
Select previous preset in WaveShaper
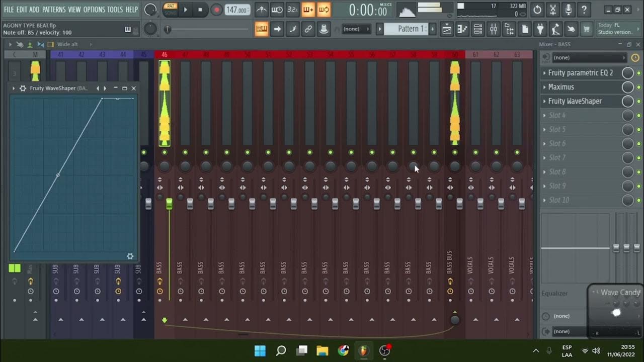[98, 88]
